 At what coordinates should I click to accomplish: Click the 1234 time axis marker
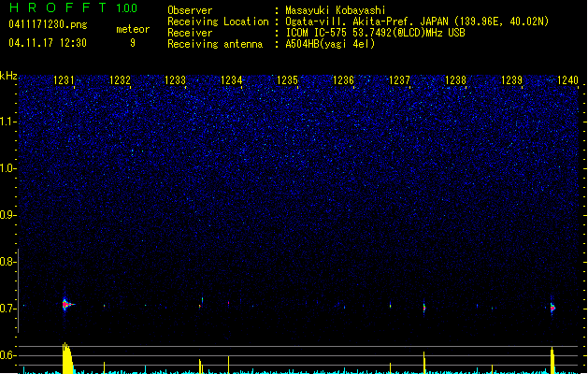(232, 79)
